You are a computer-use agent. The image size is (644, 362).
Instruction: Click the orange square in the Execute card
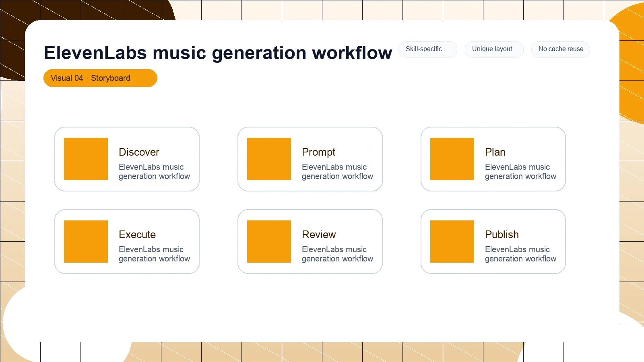(86, 241)
